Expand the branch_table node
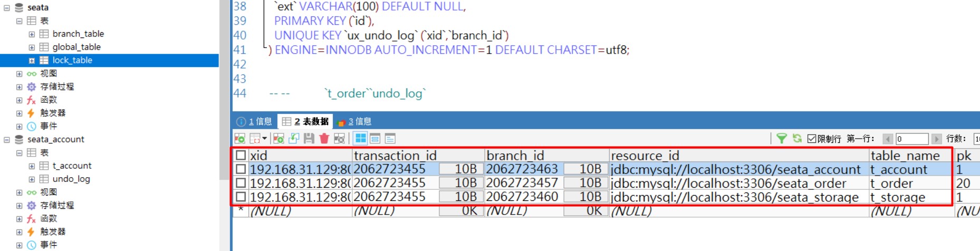The image size is (980, 251). (32, 34)
